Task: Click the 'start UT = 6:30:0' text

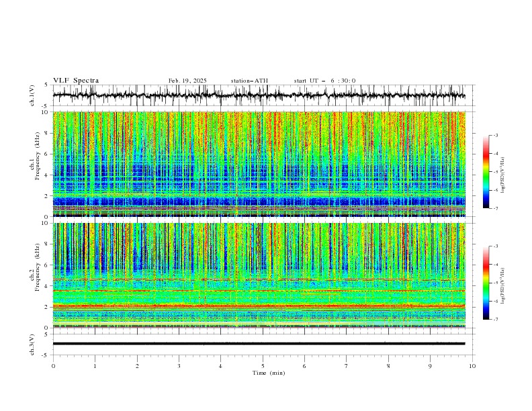Action: [324, 81]
